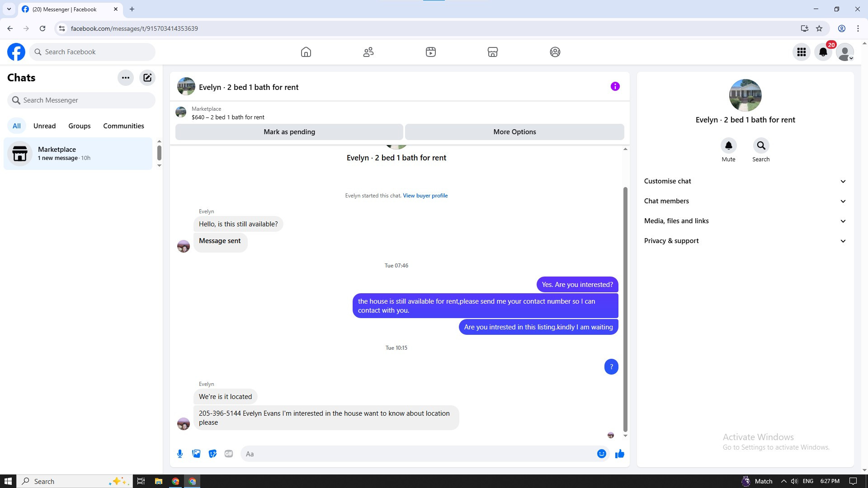Viewport: 868px width, 488px height.
Task: Expand the Chat members section
Action: pos(745,201)
